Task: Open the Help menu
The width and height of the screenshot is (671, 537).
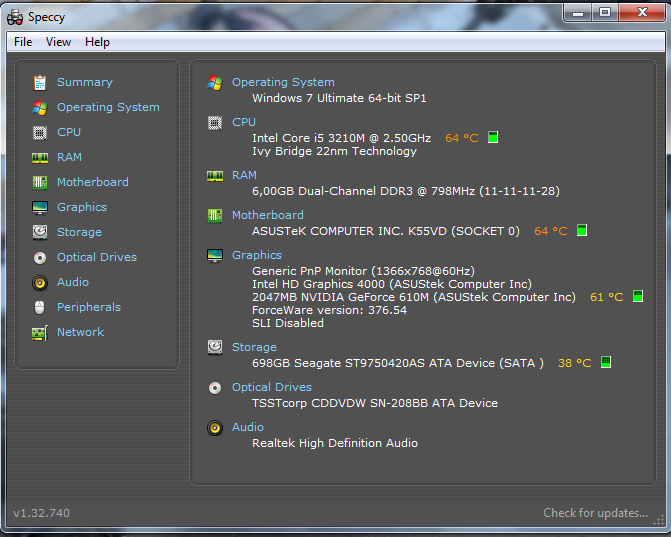Action: click(x=97, y=42)
